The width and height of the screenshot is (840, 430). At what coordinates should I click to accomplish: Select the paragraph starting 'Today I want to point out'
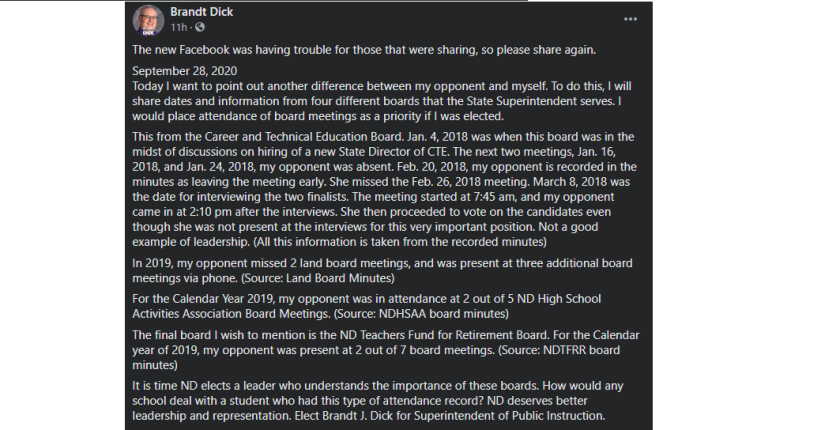(x=382, y=101)
